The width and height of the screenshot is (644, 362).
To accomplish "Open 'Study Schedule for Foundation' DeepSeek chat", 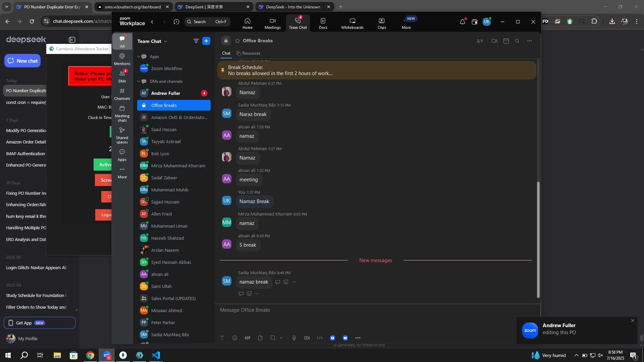I will pyautogui.click(x=36, y=295).
